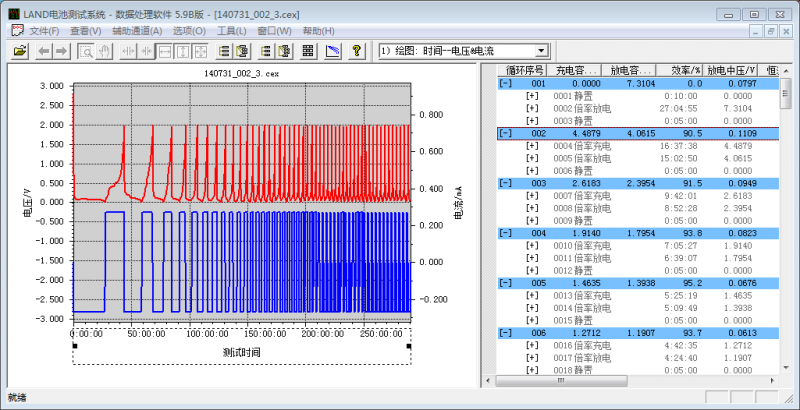Click duration 27:04:55 in step 0002
The height and width of the screenshot is (410, 800).
coord(681,108)
